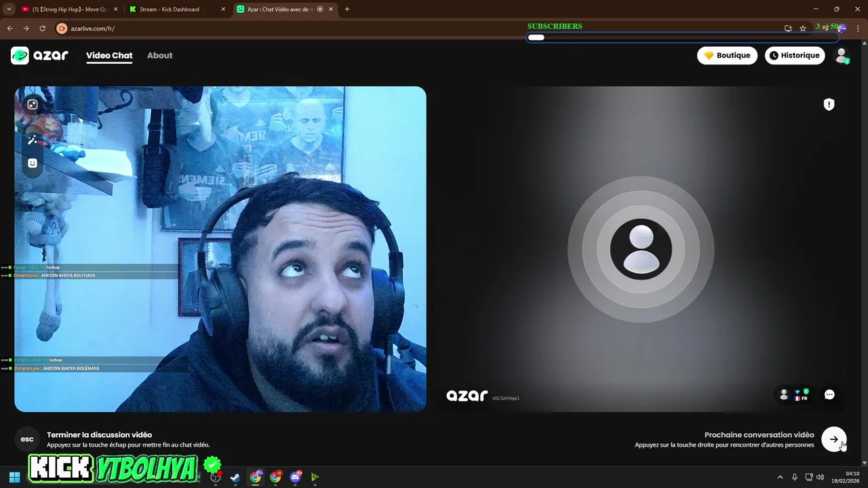The image size is (868, 488).
Task: Click the site info icon beside URL
Action: point(62,28)
